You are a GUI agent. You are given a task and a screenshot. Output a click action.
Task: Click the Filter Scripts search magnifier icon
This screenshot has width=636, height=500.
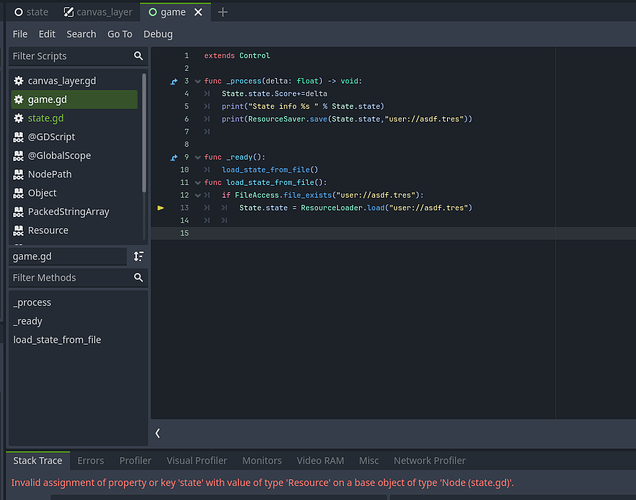pyautogui.click(x=138, y=56)
